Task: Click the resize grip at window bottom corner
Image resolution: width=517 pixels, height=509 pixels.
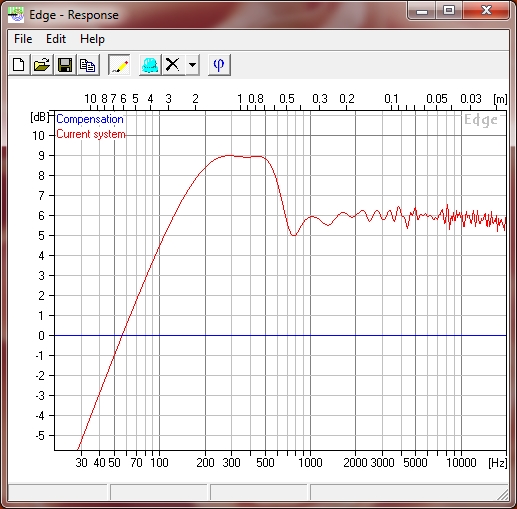Action: click(x=503, y=495)
